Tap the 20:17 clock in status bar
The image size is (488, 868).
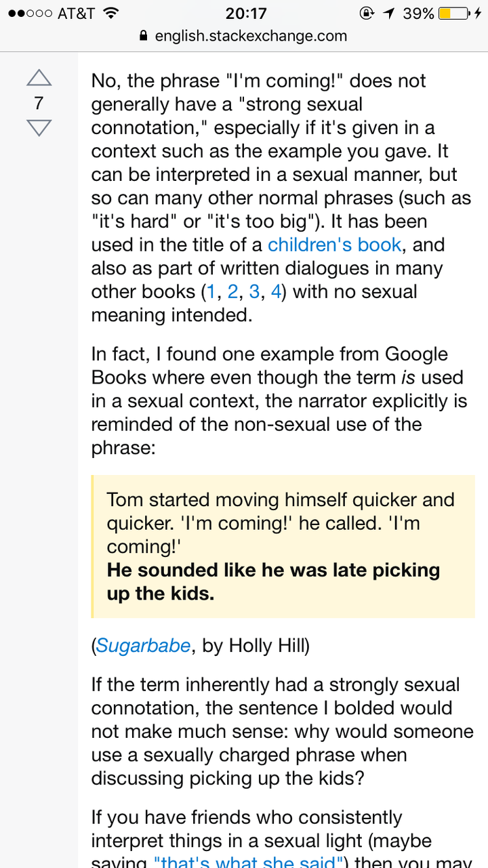coord(245,13)
